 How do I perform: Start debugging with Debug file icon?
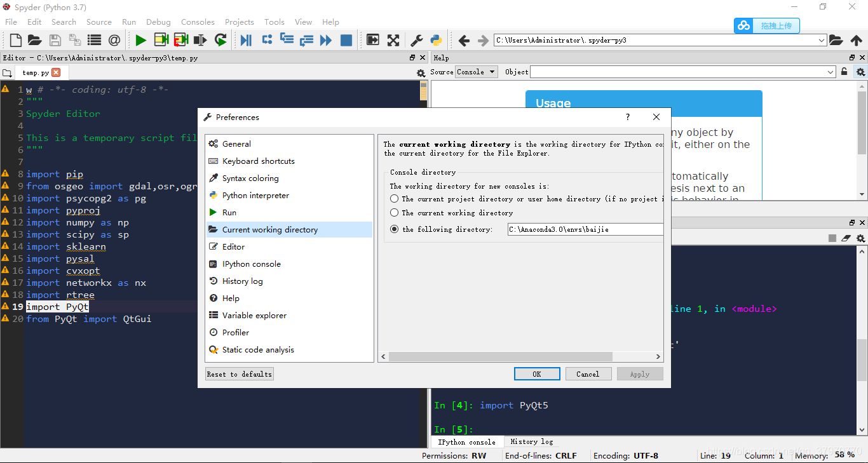(x=246, y=40)
